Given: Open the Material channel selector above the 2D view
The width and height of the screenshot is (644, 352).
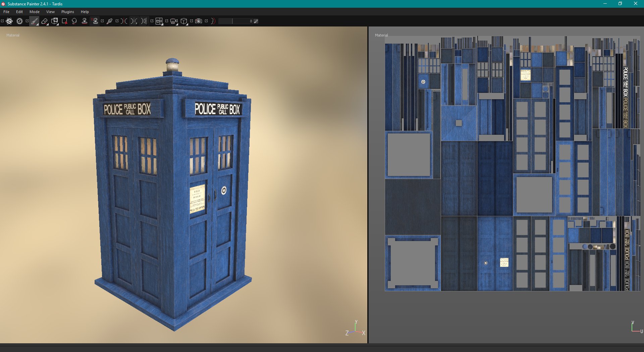Looking at the screenshot, I should coord(381,35).
